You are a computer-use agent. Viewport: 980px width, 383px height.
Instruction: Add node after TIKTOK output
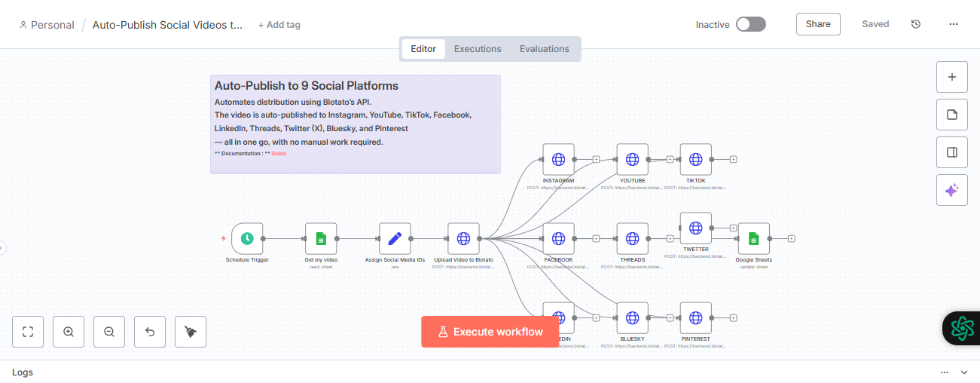733,159
